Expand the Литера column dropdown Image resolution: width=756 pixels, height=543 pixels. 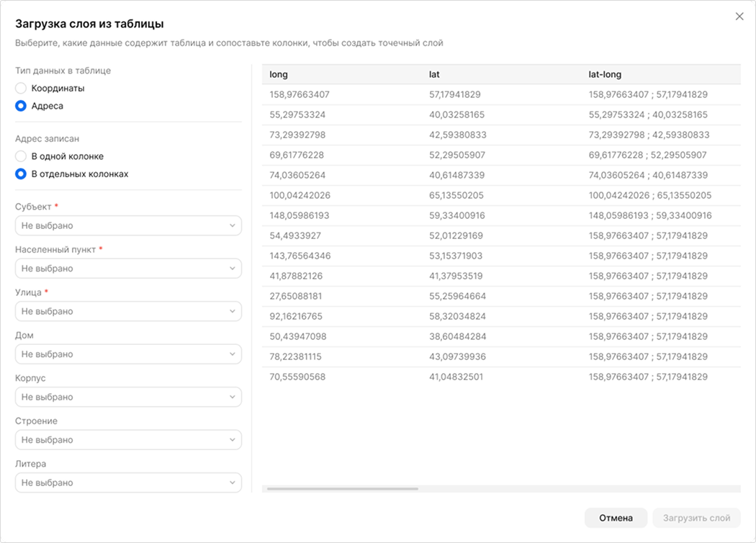128,483
